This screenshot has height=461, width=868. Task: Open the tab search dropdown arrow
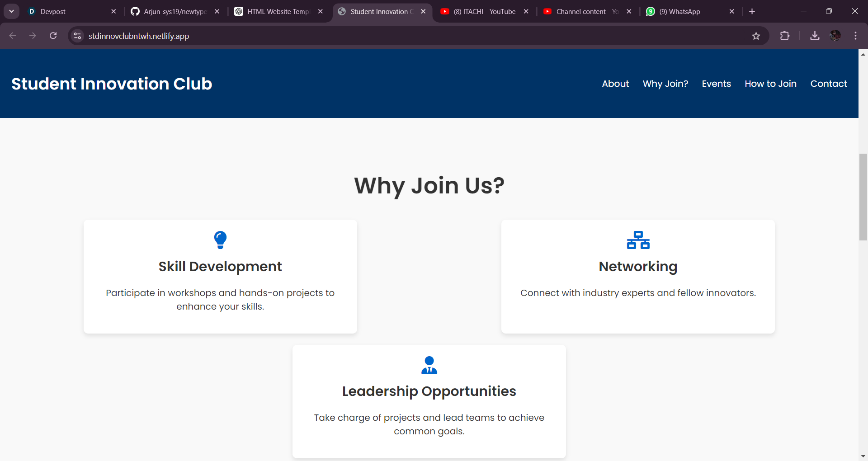(x=11, y=11)
